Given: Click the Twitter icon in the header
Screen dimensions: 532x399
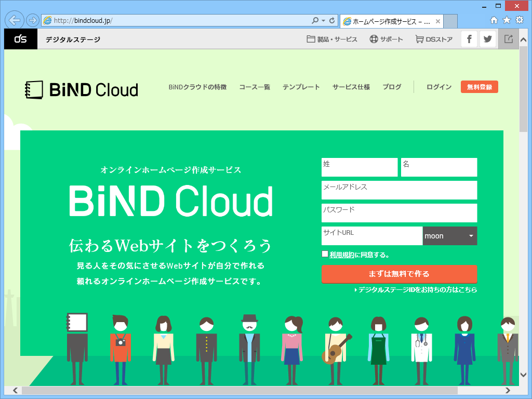Looking at the screenshot, I should tap(487, 38).
